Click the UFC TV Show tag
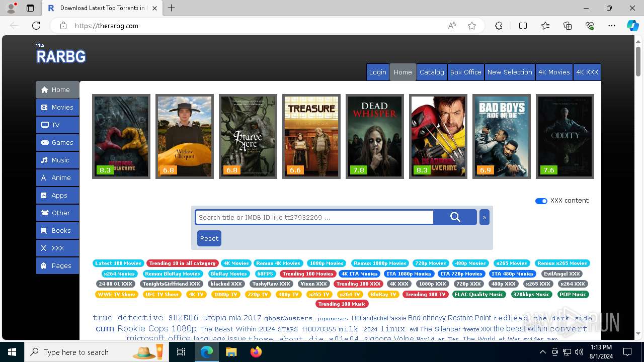Screen dimensions: 644x362 162,294
